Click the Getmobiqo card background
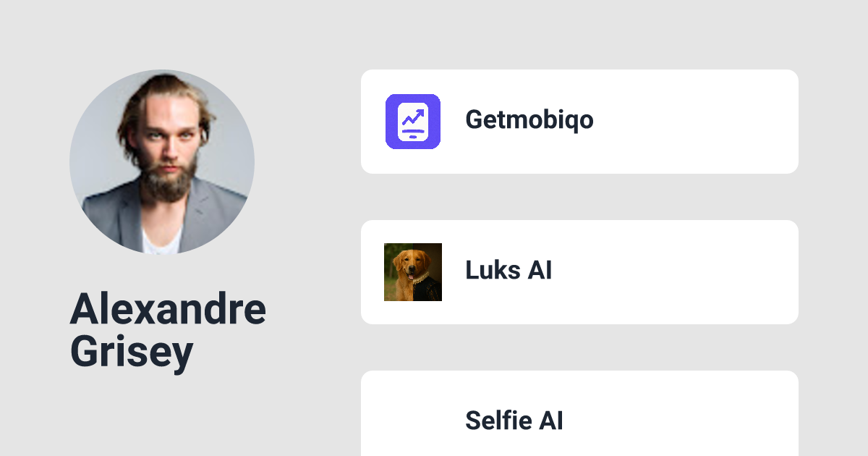 tap(687, 121)
